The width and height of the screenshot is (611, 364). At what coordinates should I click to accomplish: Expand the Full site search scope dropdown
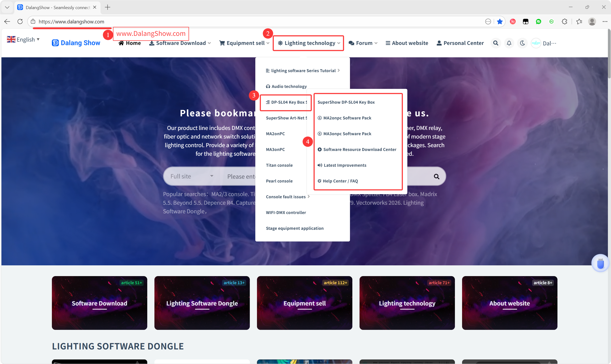pyautogui.click(x=192, y=176)
